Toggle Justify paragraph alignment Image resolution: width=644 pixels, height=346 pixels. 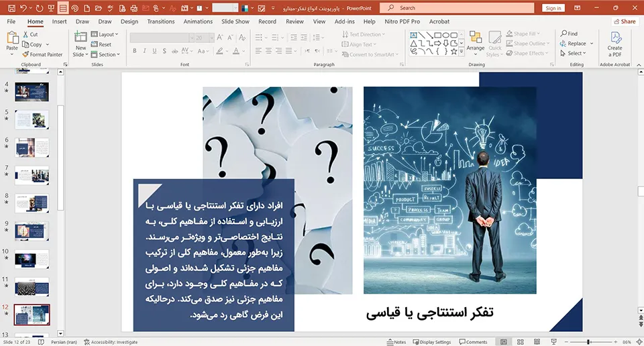(x=288, y=51)
